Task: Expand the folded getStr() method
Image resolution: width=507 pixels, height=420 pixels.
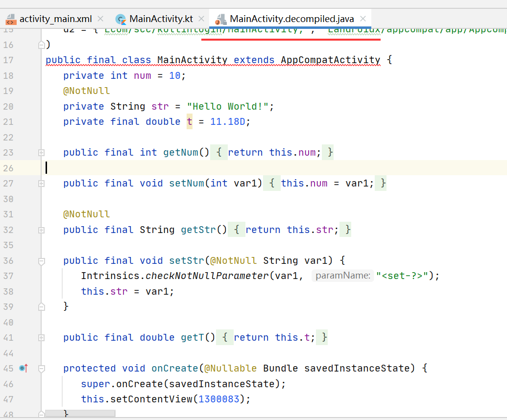Action: (41, 230)
